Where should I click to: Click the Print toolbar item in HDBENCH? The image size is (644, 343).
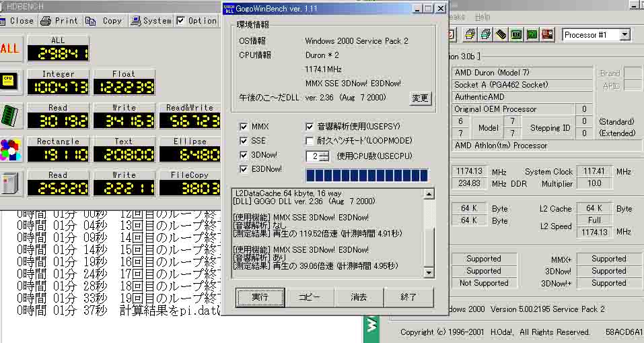point(60,21)
